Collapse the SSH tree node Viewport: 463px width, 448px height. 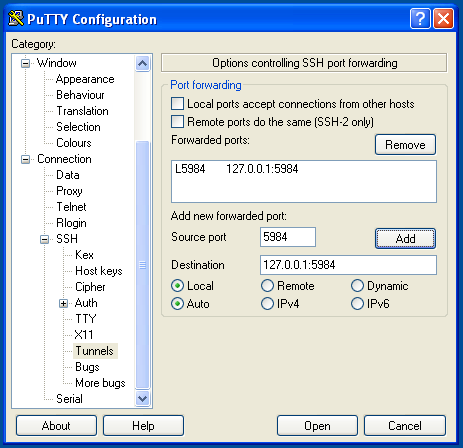click(44, 239)
